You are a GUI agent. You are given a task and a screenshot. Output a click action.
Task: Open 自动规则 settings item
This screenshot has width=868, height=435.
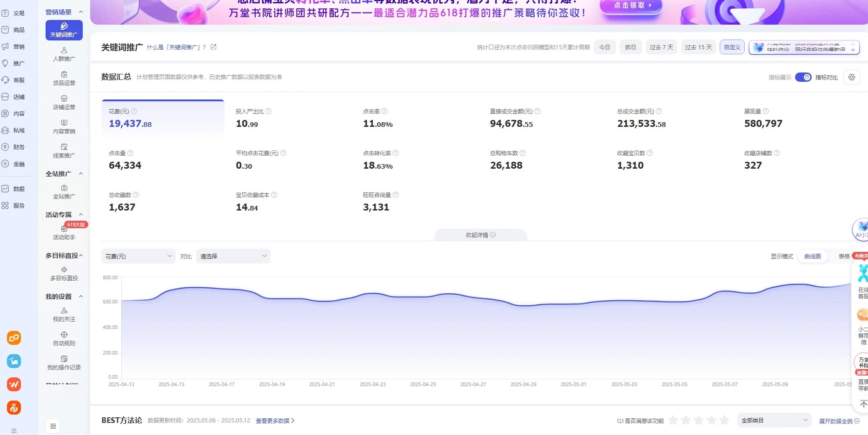[x=64, y=339]
